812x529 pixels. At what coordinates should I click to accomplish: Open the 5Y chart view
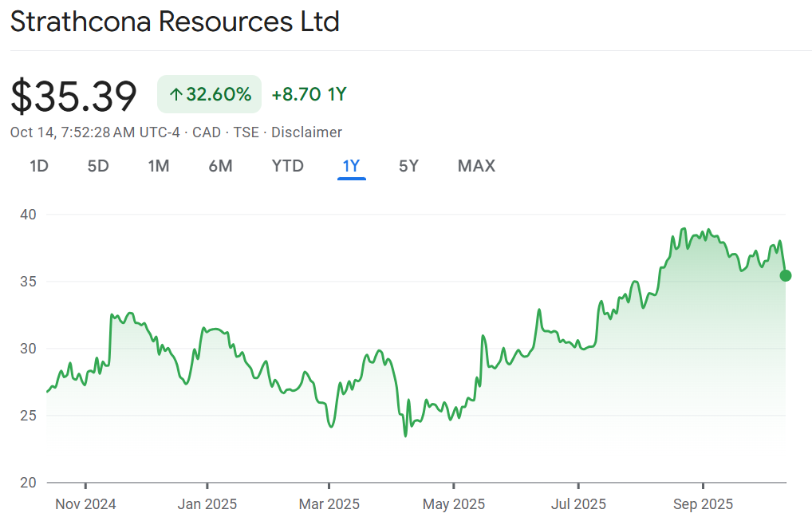click(408, 166)
